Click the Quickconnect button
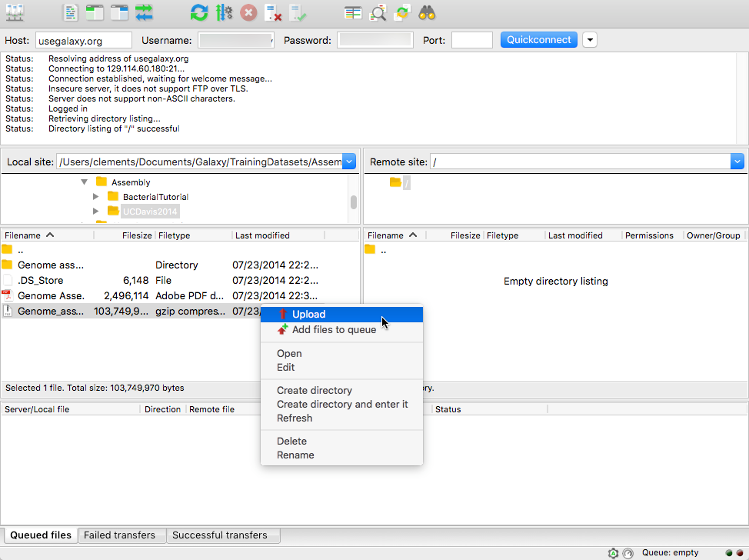This screenshot has width=749, height=560. click(x=539, y=40)
